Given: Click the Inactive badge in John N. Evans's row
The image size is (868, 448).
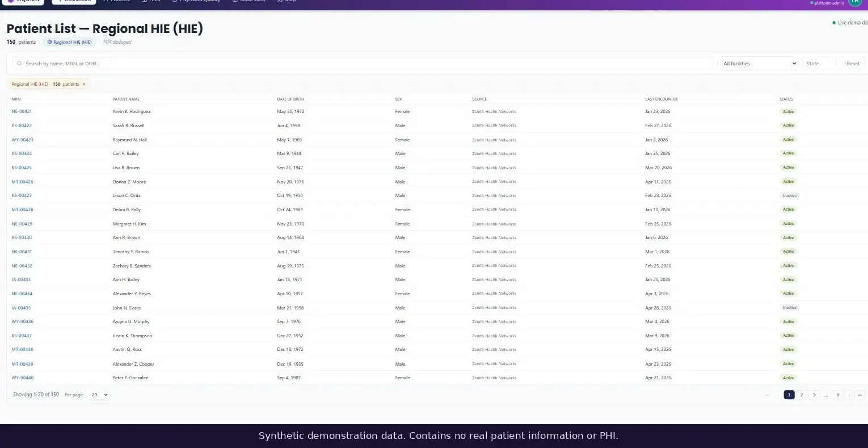Looking at the screenshot, I should tap(790, 308).
